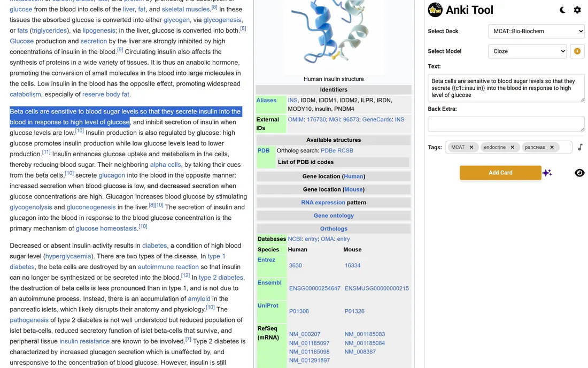Image resolution: width=588 pixels, height=368 pixels.
Task: Expand the RNA expression pattern section
Action: click(334, 203)
